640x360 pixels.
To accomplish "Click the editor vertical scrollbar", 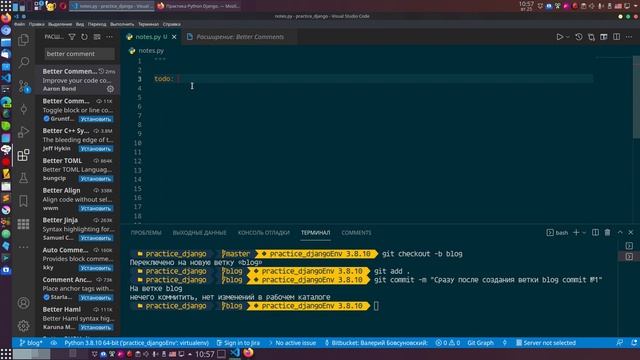I will click(636, 98).
